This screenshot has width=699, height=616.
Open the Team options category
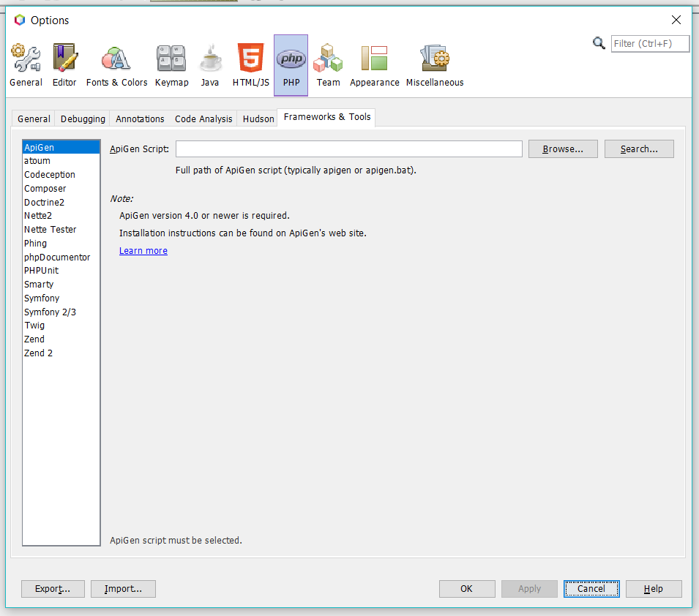click(328, 65)
